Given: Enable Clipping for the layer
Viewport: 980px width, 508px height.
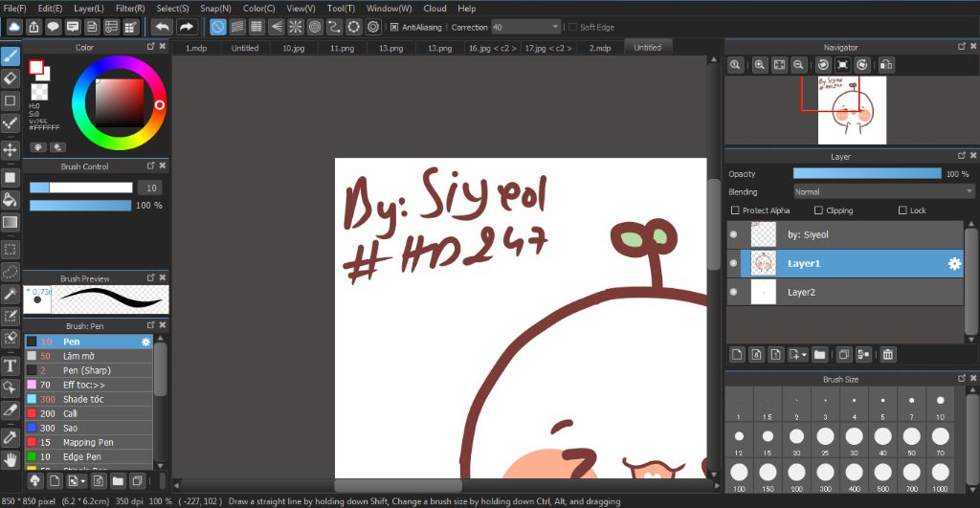Looking at the screenshot, I should [x=818, y=210].
